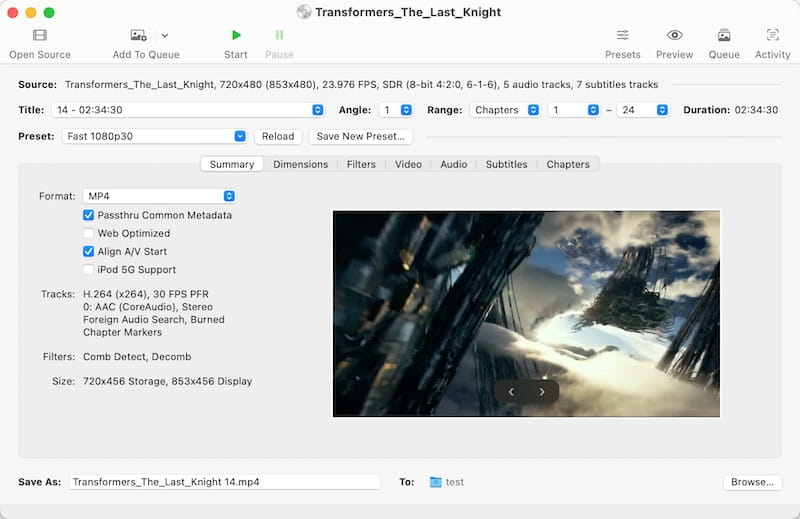Show the Queue toolbar icon

724,35
